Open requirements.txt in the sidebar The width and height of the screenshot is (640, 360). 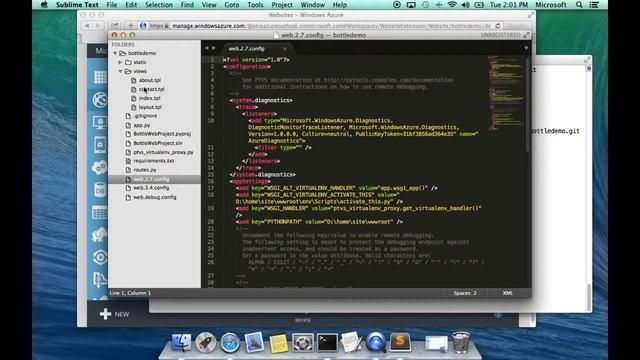[153, 161]
